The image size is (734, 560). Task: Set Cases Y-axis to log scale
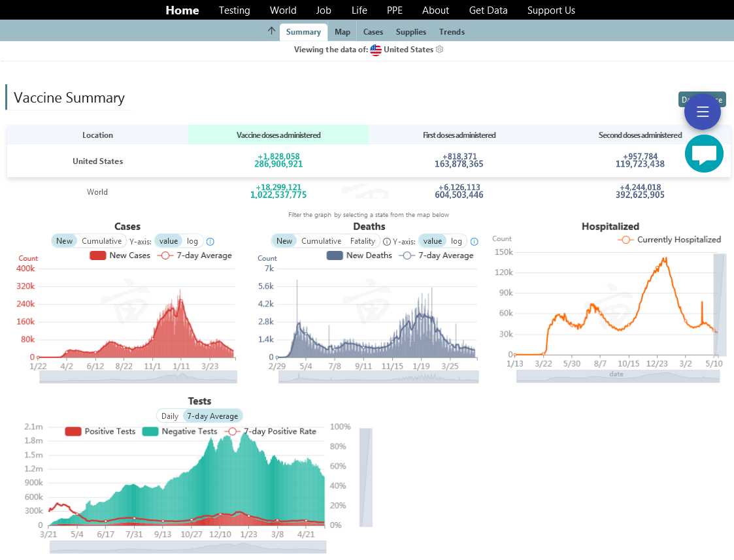point(192,241)
